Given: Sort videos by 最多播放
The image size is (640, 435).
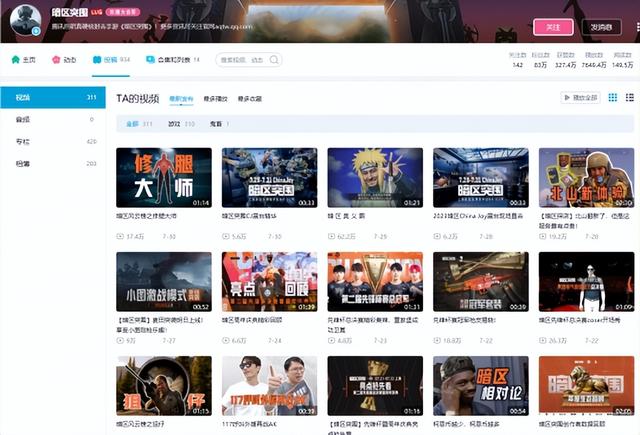Looking at the screenshot, I should point(216,99).
